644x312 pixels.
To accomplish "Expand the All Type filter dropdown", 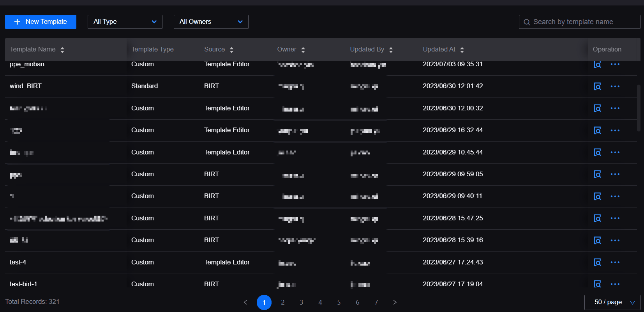I will (x=125, y=22).
